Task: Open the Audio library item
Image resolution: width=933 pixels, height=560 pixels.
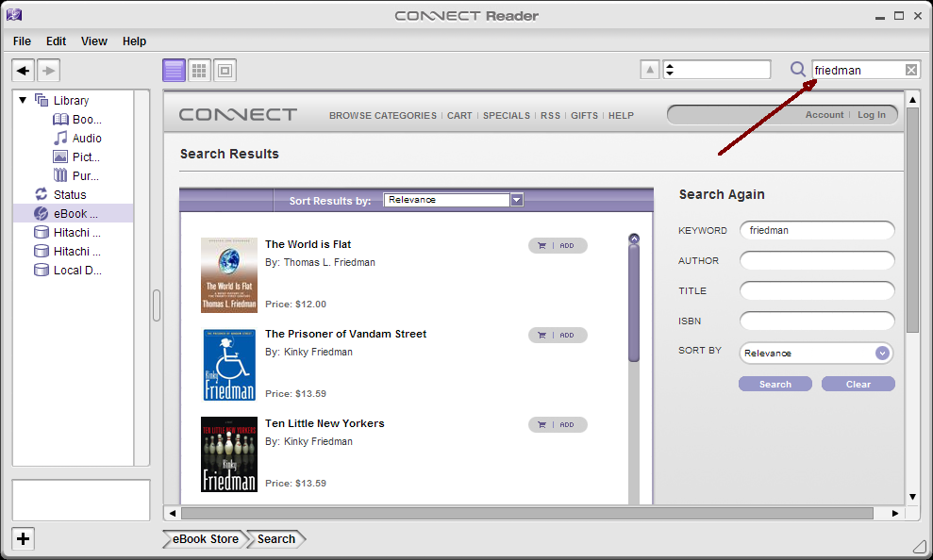Action: [x=77, y=139]
